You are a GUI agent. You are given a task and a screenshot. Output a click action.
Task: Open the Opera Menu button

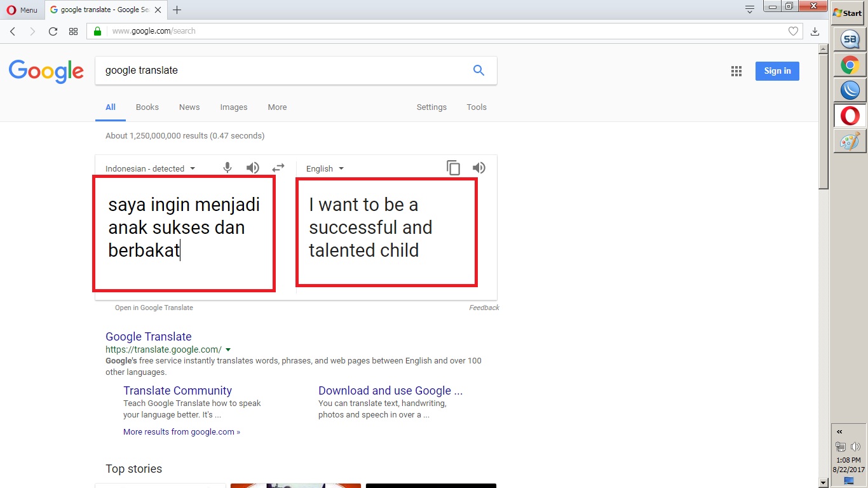pos(22,10)
